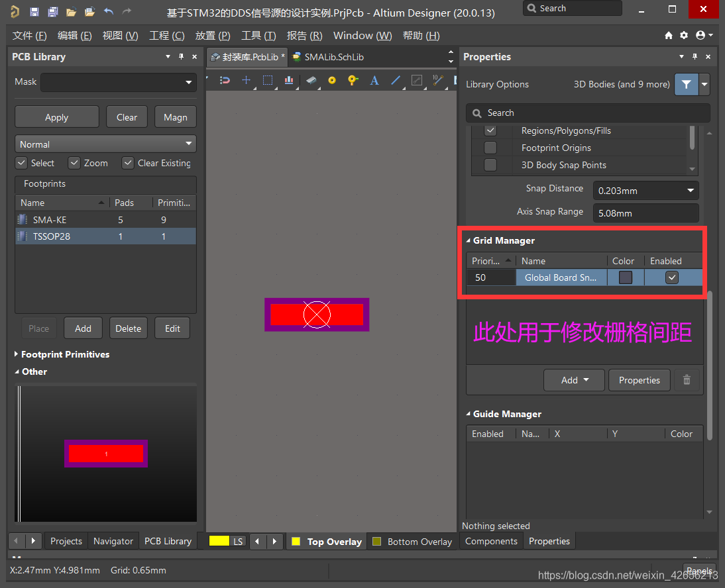The height and width of the screenshot is (588, 725).
Task: Click the Add footprint button
Action: click(x=84, y=328)
